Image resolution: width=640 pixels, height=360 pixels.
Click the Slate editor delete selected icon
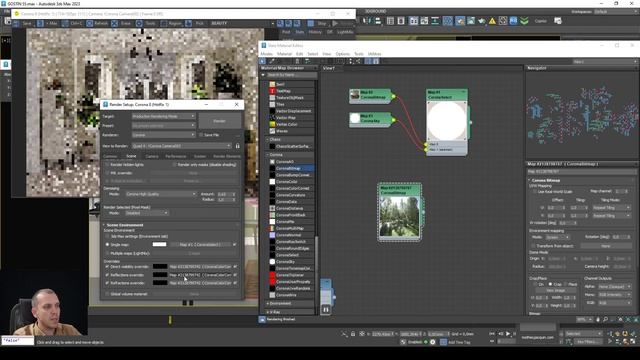pos(297,61)
